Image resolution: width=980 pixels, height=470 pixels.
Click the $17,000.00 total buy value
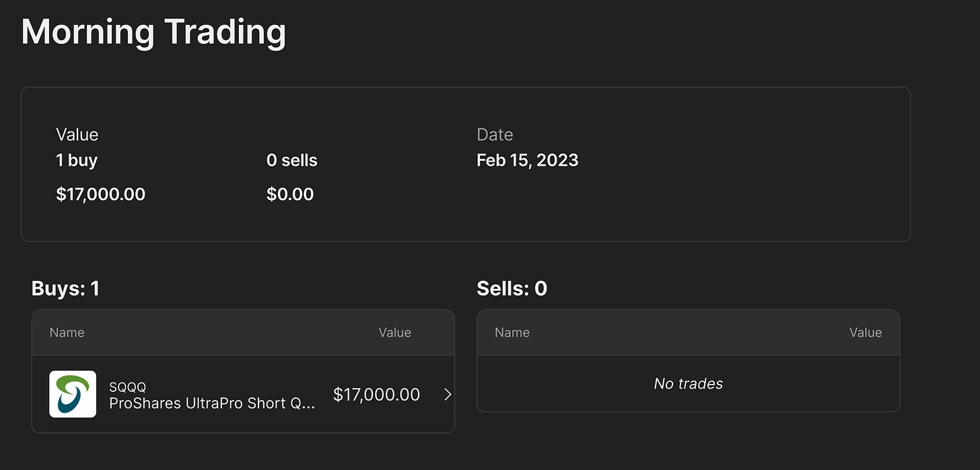[x=100, y=195]
